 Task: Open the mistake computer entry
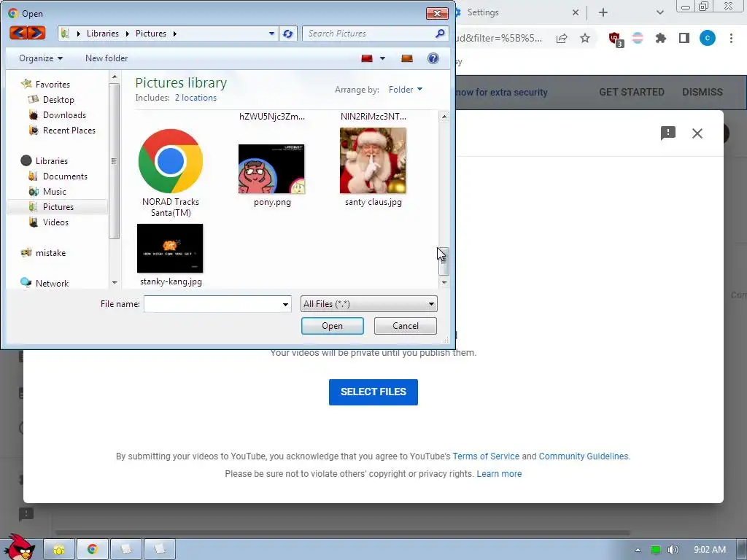(x=50, y=253)
